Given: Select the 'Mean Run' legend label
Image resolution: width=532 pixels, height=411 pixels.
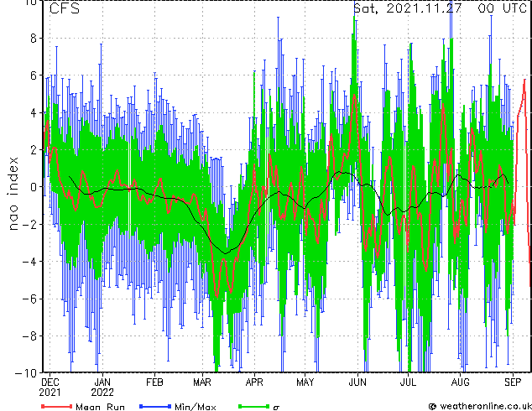Looking at the screenshot, I should [100, 407].
